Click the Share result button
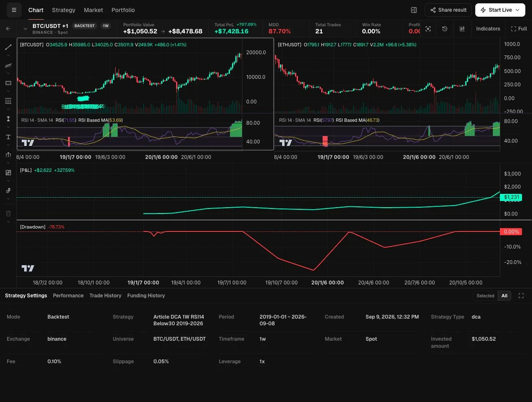 click(448, 10)
